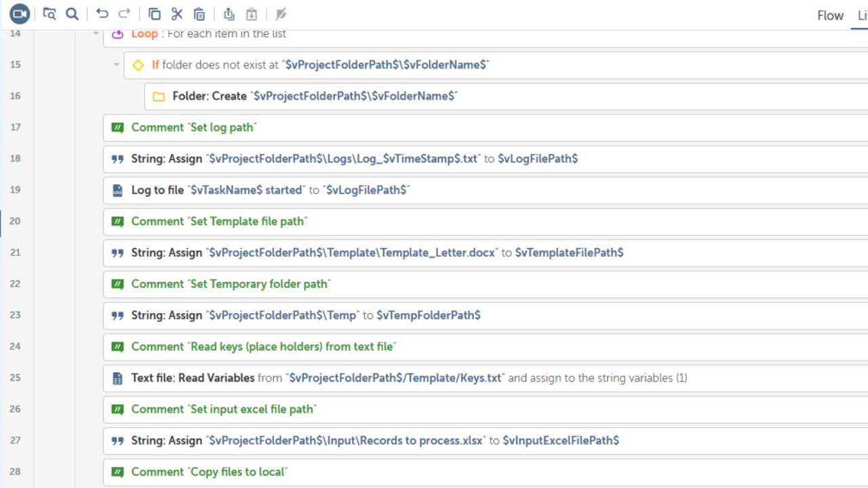Image resolution: width=868 pixels, height=488 pixels.
Task: Click line number 23 in the gutter
Action: [x=16, y=314]
